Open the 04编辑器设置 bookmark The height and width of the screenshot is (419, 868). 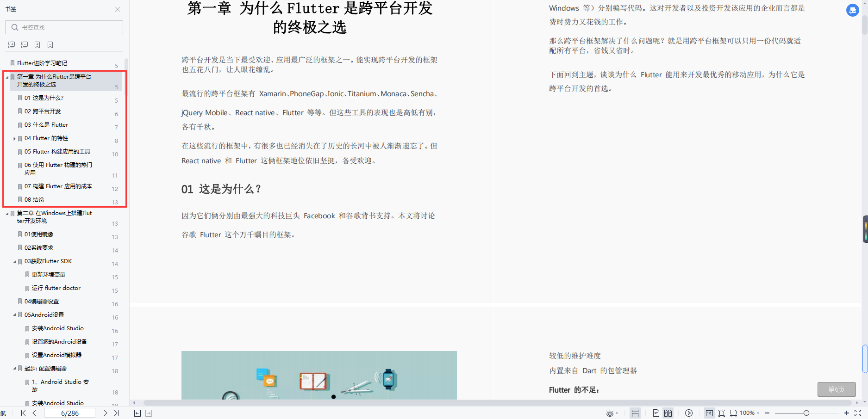42,302
